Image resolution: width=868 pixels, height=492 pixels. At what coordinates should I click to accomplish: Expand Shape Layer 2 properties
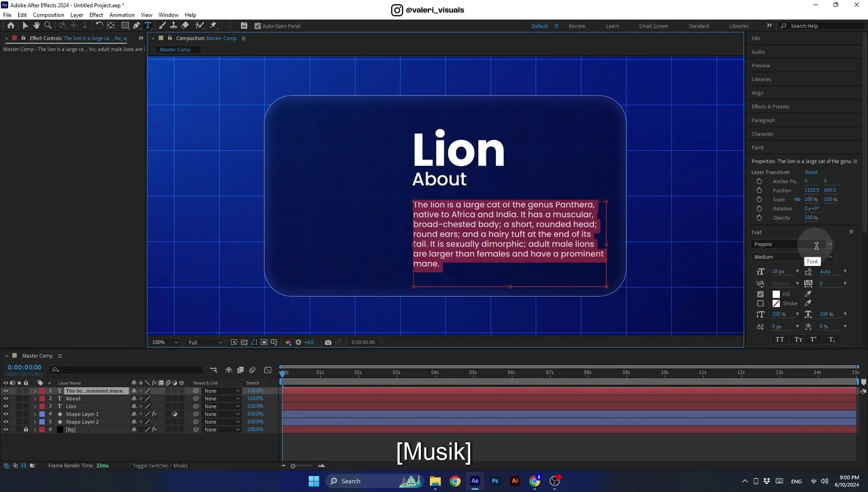click(x=35, y=422)
